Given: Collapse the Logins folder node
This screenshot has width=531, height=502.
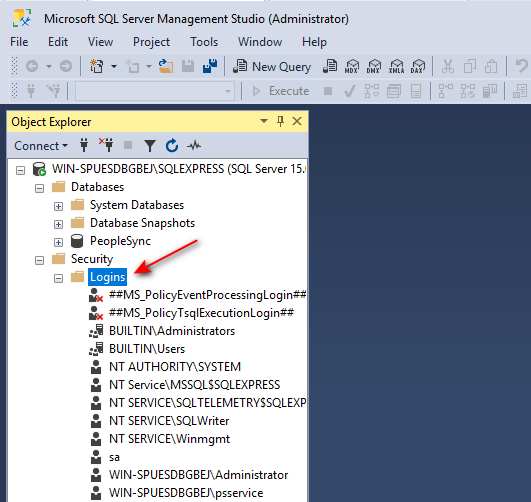Looking at the screenshot, I should point(58,278).
